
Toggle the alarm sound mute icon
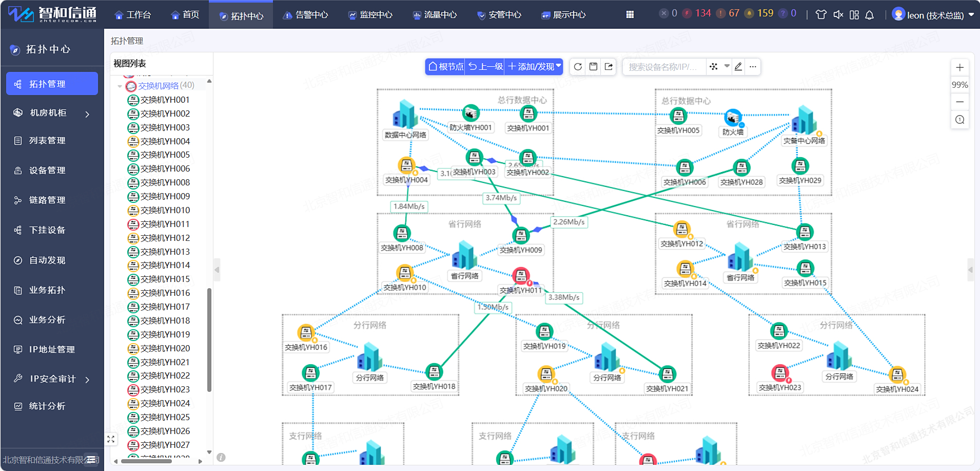(x=838, y=15)
